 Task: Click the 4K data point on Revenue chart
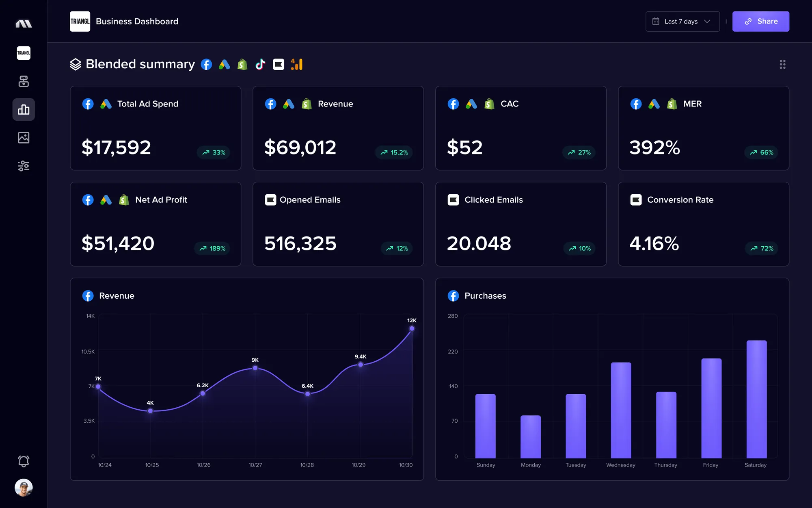coord(150,411)
